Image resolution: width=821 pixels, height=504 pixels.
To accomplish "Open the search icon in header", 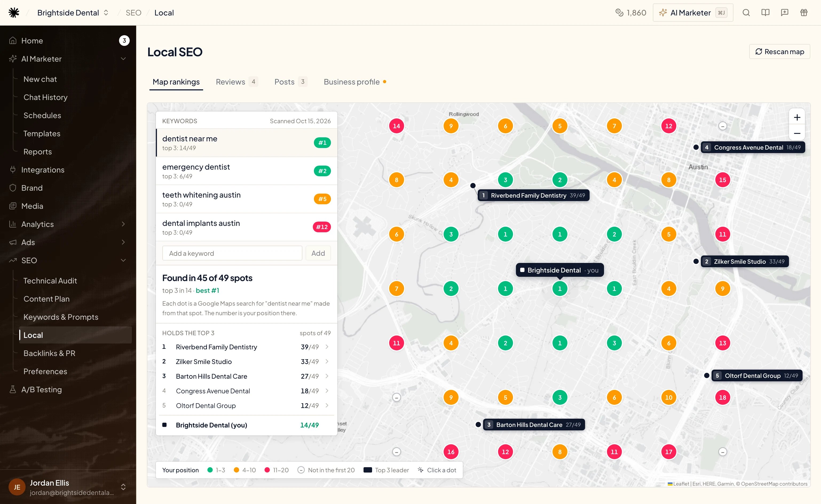I will pos(746,13).
